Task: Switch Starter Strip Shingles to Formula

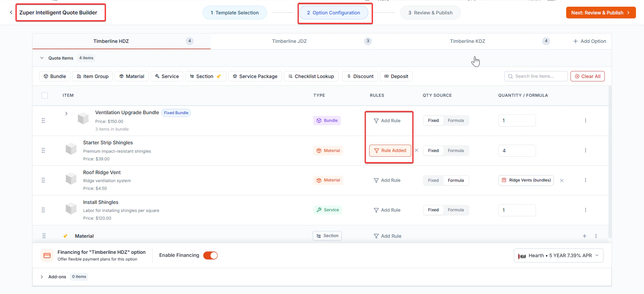Action: [x=456, y=151]
